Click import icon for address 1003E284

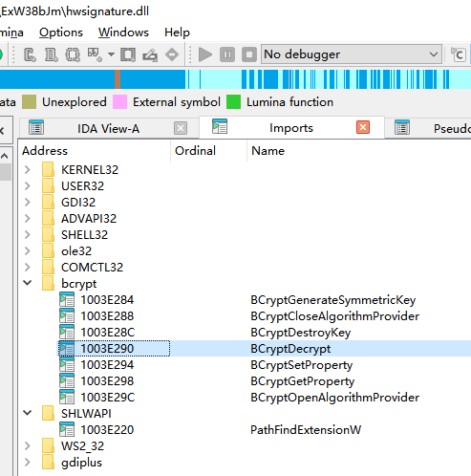point(67,299)
